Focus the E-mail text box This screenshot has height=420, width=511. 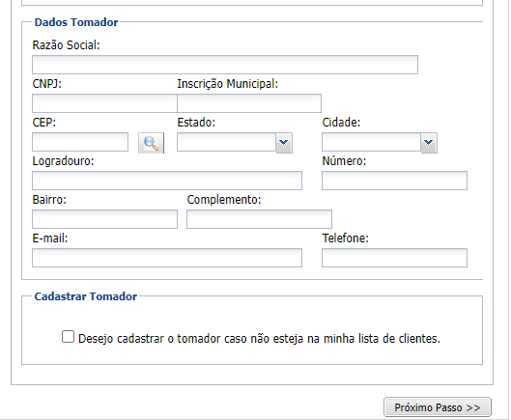[x=167, y=258]
